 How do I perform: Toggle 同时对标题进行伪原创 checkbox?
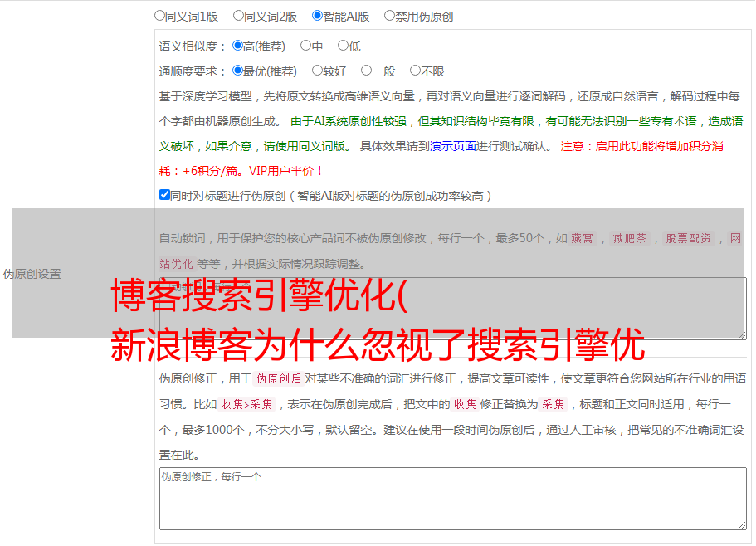click(x=164, y=195)
